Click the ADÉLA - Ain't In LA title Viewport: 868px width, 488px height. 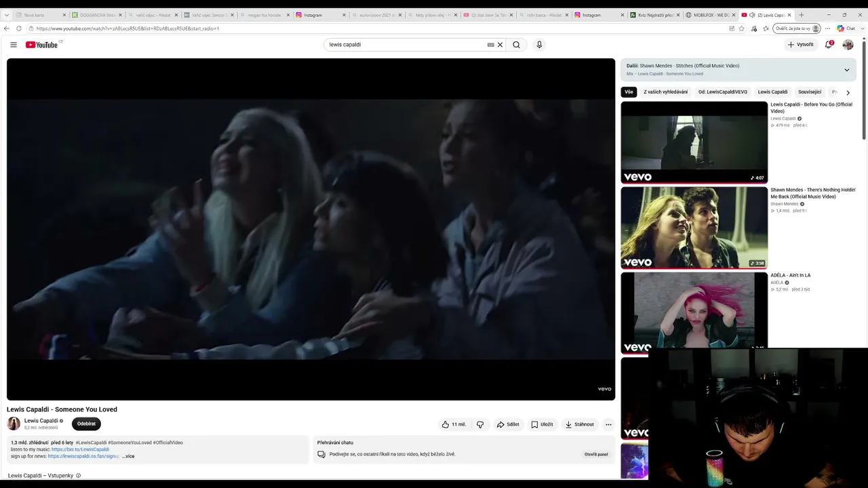790,275
